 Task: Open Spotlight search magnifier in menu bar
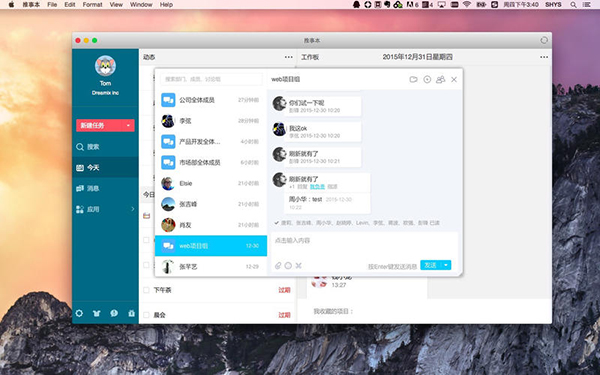coord(573,5)
